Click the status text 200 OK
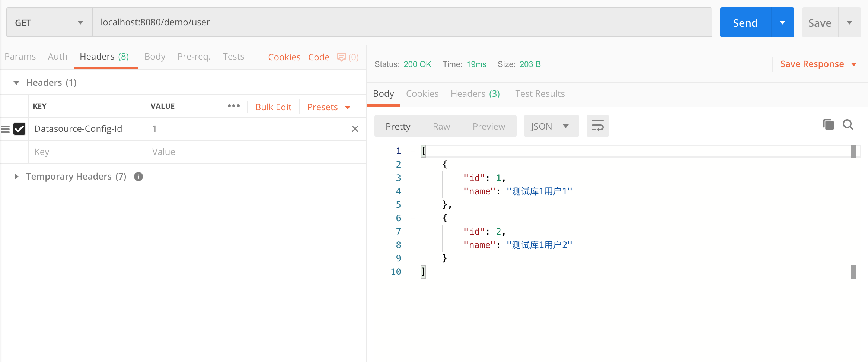The width and height of the screenshot is (868, 362). [x=417, y=64]
